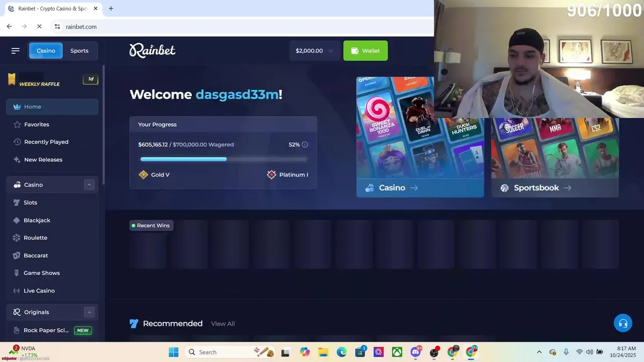Image resolution: width=644 pixels, height=362 pixels.
Task: Collapse the Originals sidebar section
Action: point(89,312)
